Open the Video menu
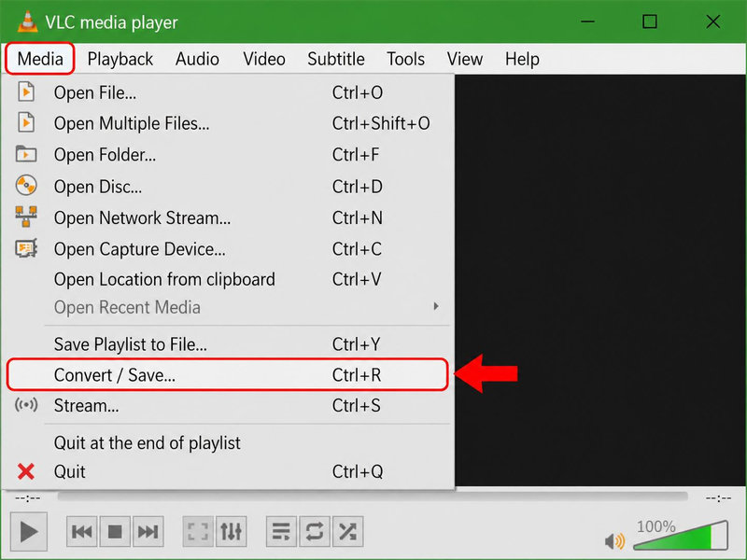 (x=264, y=59)
